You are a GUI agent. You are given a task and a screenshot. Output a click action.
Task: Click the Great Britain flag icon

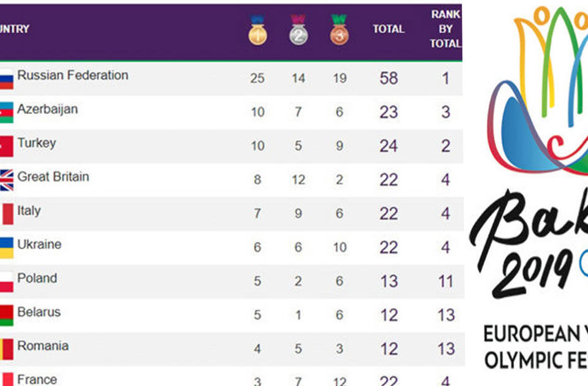click(x=6, y=180)
